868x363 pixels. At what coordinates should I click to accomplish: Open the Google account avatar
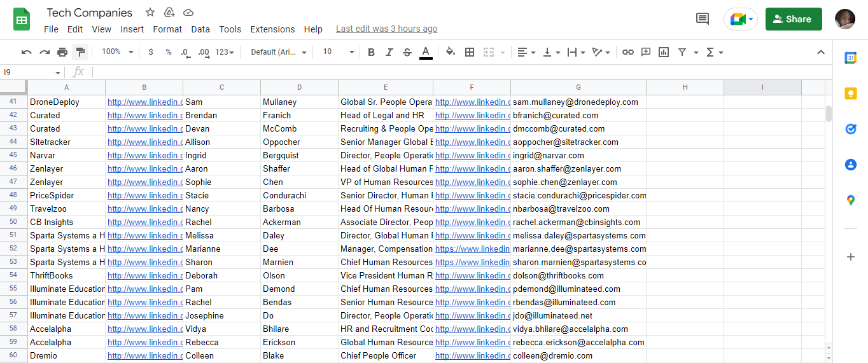tap(845, 19)
